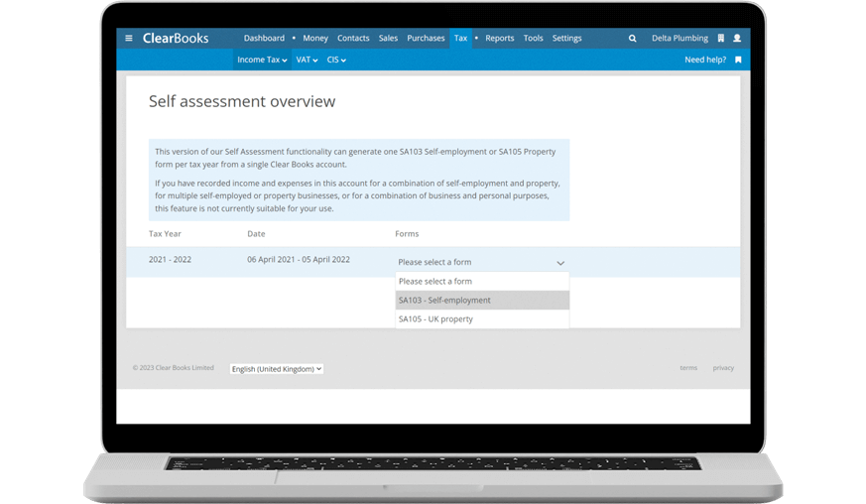866x504 pixels.
Task: Open the user profile icon
Action: coord(737,38)
